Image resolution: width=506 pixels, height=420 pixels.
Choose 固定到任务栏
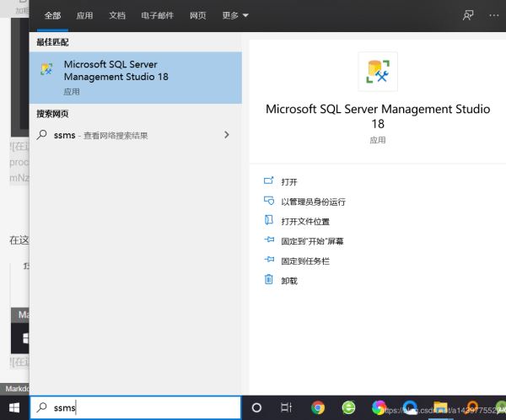[x=305, y=261]
